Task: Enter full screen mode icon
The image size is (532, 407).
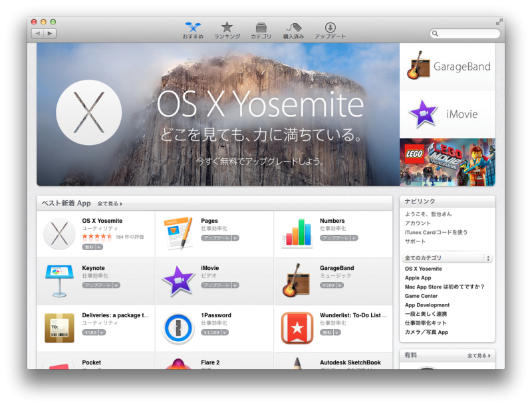Action: (499, 22)
